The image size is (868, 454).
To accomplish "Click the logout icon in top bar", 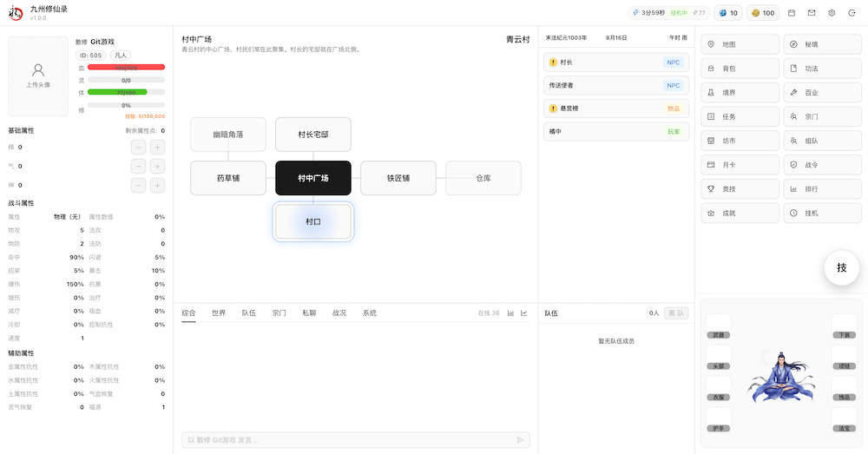I will [x=852, y=13].
